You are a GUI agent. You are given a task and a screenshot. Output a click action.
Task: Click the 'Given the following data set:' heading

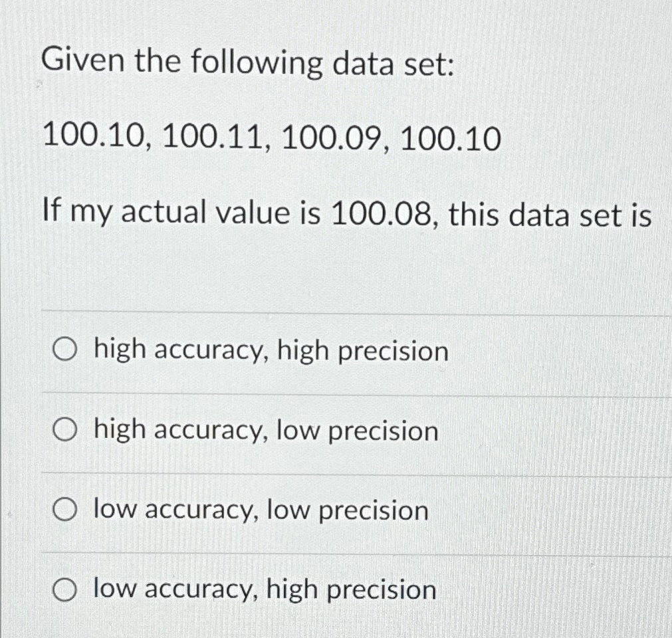[248, 62]
